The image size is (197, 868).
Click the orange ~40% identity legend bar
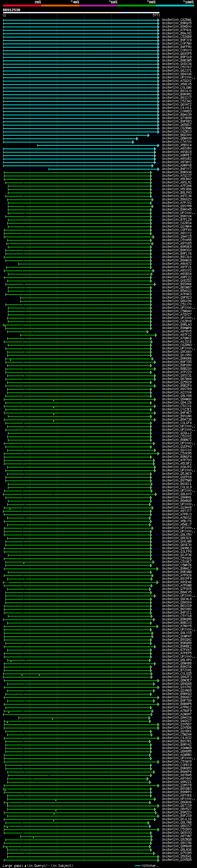[60, 6]
